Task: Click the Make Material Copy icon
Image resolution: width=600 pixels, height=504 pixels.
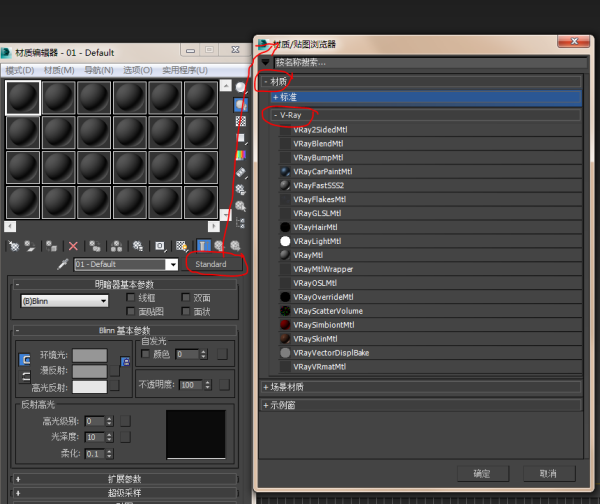Action: (95, 246)
